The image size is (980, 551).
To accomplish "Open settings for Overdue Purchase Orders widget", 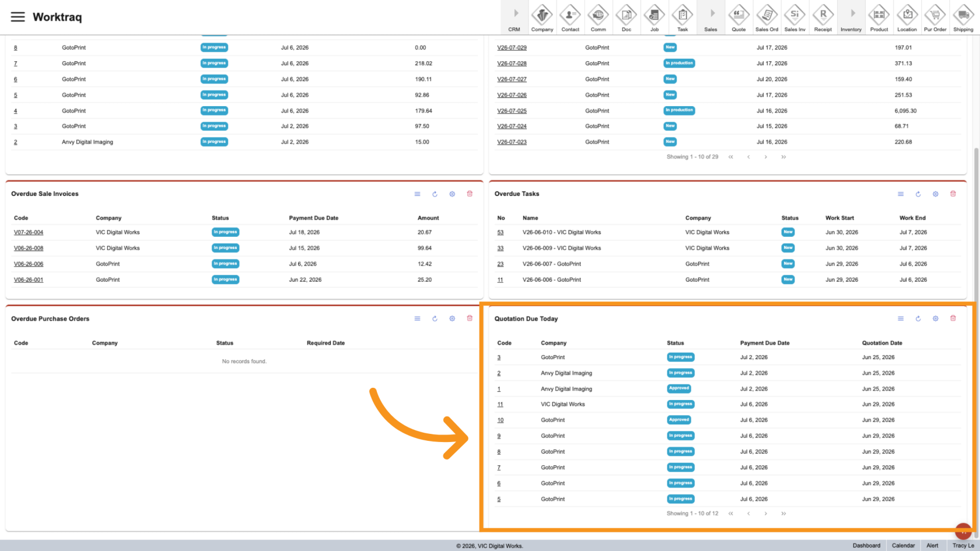I will click(452, 319).
